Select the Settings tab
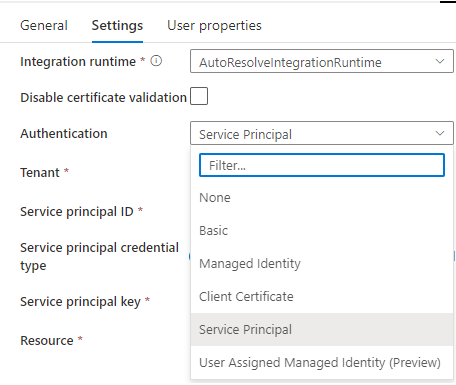 [117, 26]
